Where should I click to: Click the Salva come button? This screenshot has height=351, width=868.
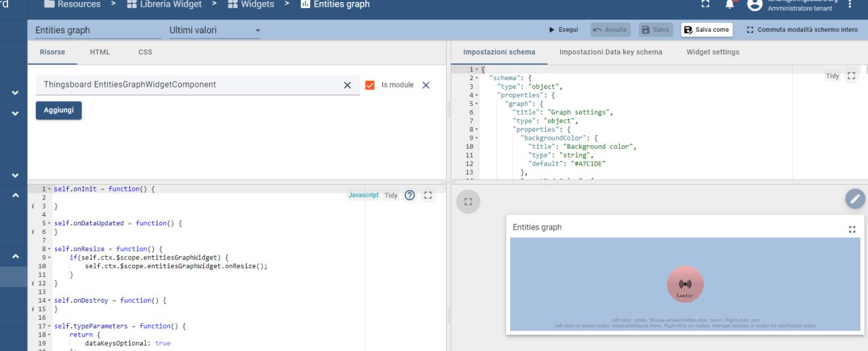[x=707, y=30]
